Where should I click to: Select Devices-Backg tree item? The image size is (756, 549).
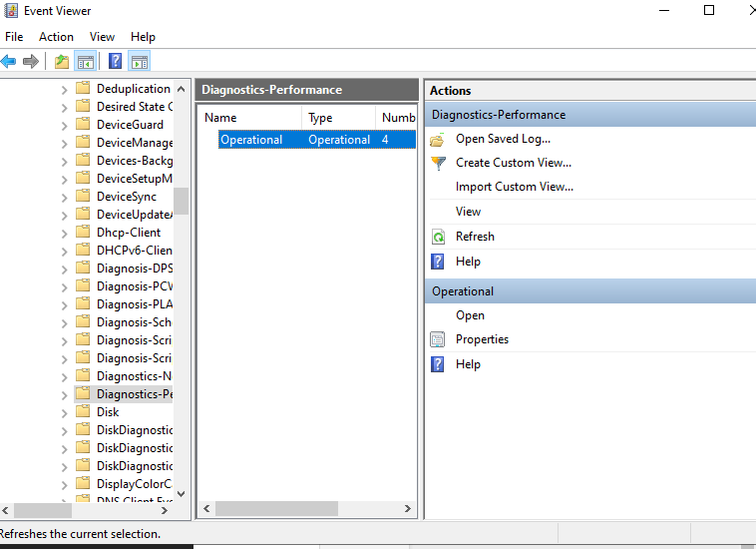(135, 160)
